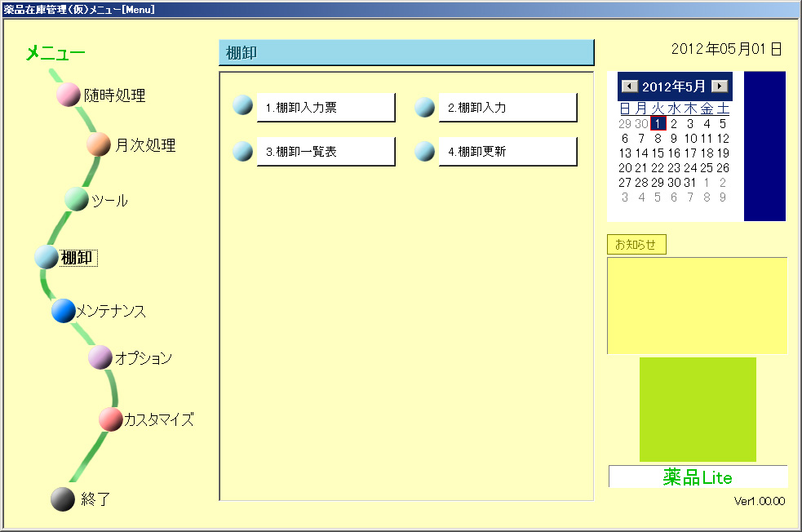This screenshot has height=532, width=802.
Task: Select May 1 in the calendar
Action: pos(658,123)
